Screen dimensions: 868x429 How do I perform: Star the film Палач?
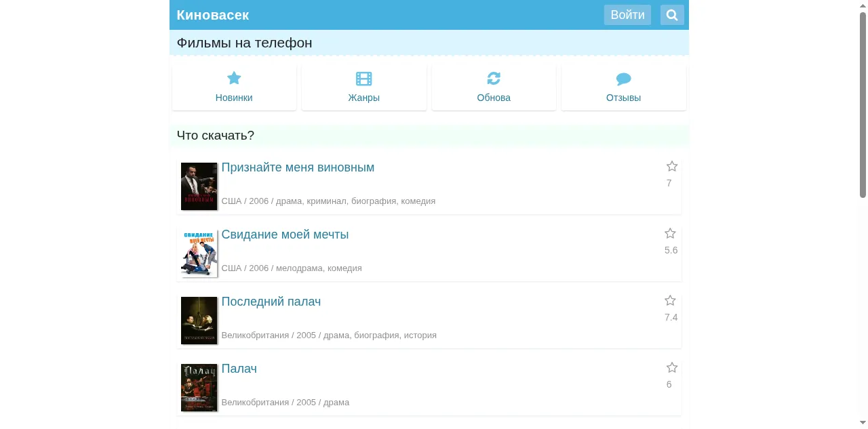click(x=672, y=367)
